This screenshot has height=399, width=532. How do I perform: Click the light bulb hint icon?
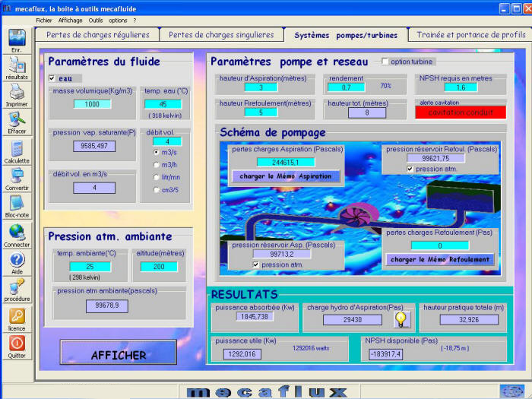pyautogui.click(x=401, y=320)
